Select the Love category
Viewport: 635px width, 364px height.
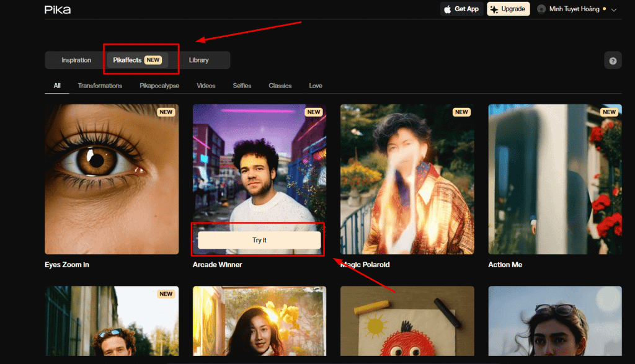click(316, 86)
